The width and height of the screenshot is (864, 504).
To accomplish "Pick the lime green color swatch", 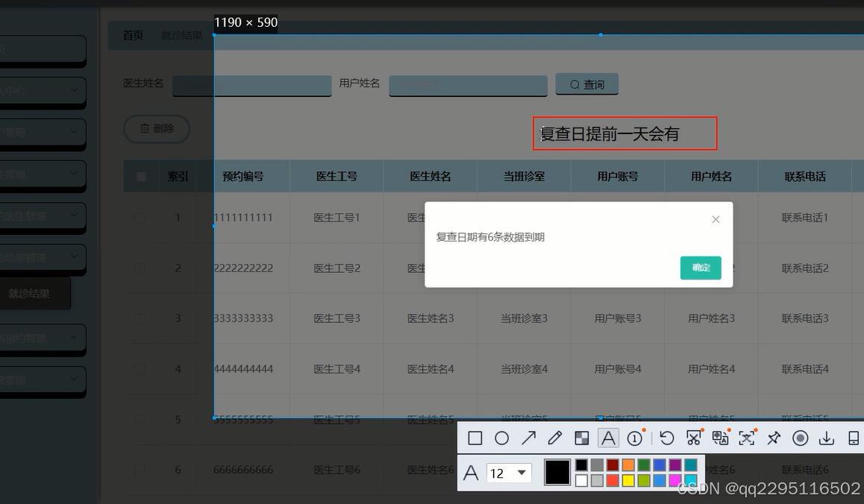I will click(644, 480).
